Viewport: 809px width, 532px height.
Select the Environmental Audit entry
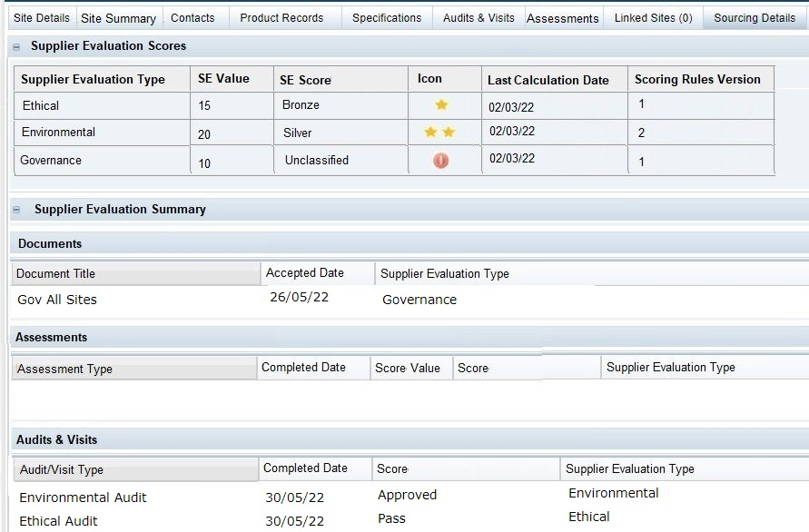pos(83,498)
